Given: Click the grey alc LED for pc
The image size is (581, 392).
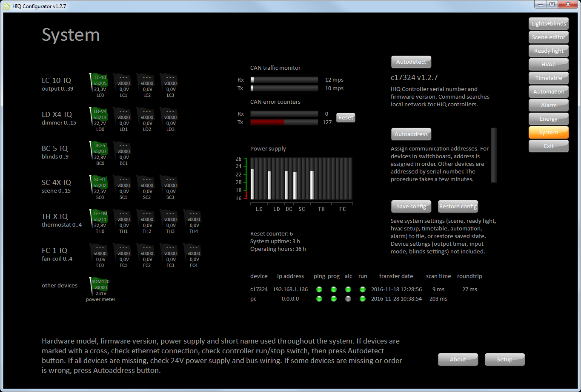Looking at the screenshot, I should point(348,299).
